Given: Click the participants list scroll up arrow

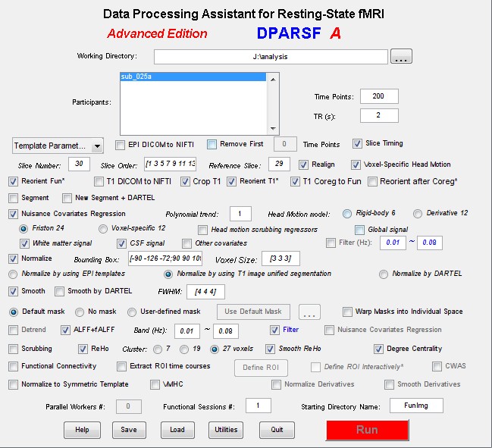Looking at the screenshot, I should coord(273,80).
